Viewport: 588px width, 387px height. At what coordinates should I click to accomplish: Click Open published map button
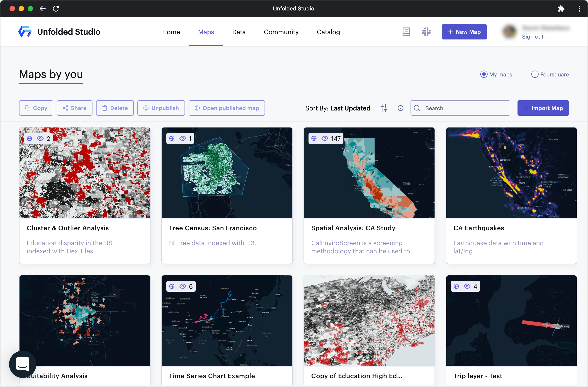(x=227, y=108)
